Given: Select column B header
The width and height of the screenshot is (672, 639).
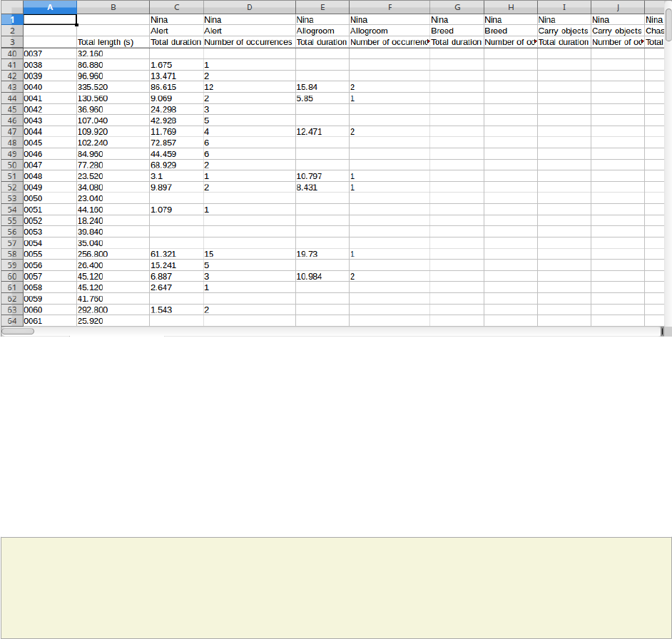Looking at the screenshot, I should 113,7.
